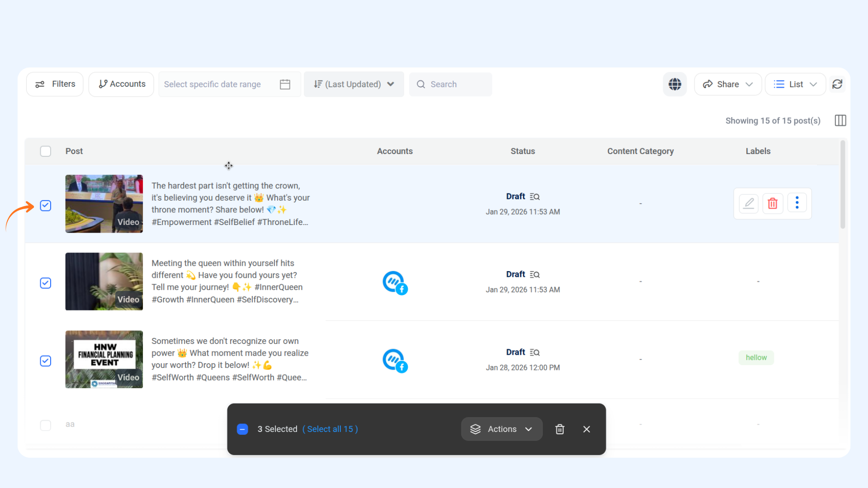Open post preview icon beside first Draft status
This screenshot has width=868, height=488.
[x=535, y=197]
